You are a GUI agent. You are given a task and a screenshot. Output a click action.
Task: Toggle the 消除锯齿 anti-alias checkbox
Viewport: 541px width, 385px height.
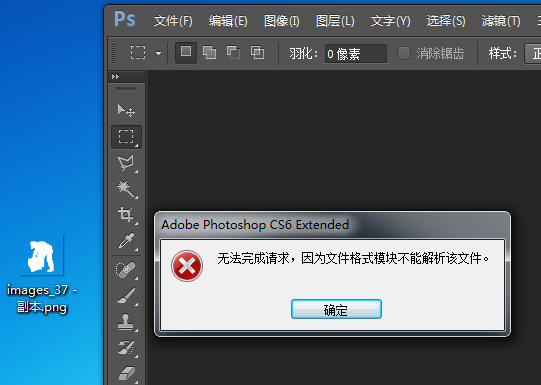404,53
